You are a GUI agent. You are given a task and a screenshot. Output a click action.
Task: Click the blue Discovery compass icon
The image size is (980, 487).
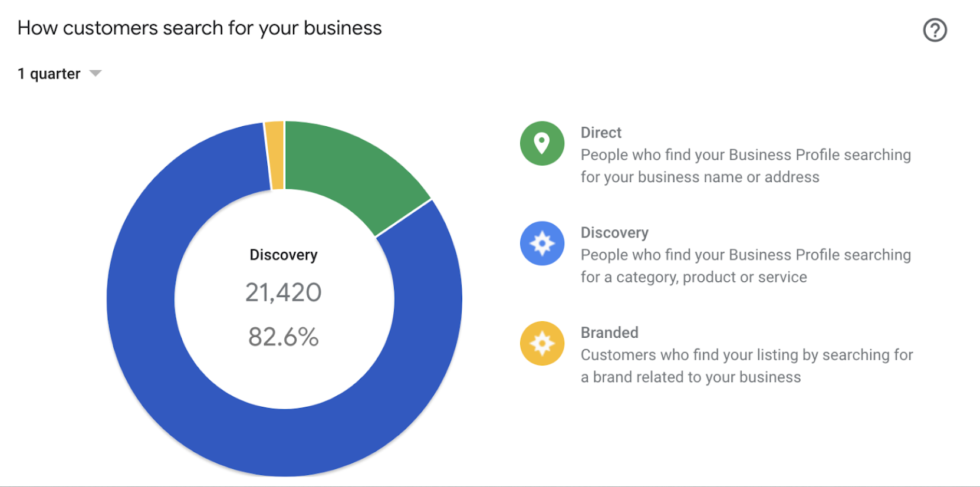[542, 243]
